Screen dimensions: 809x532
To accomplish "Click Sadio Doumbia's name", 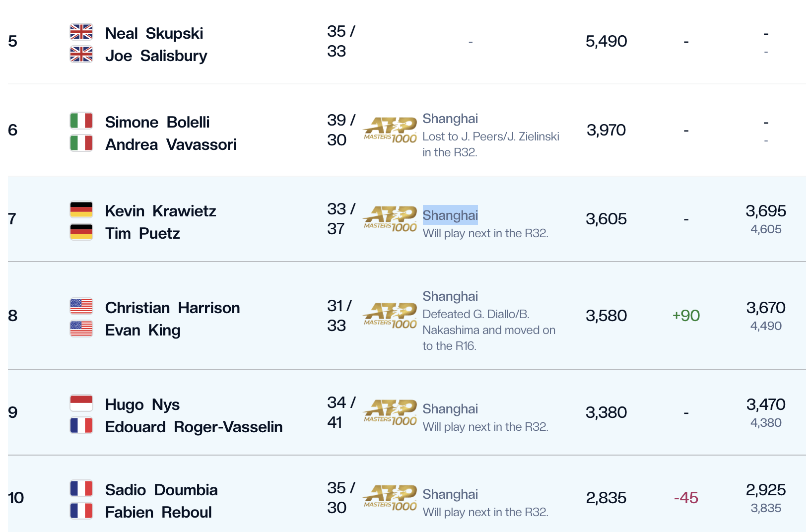I will [161, 490].
